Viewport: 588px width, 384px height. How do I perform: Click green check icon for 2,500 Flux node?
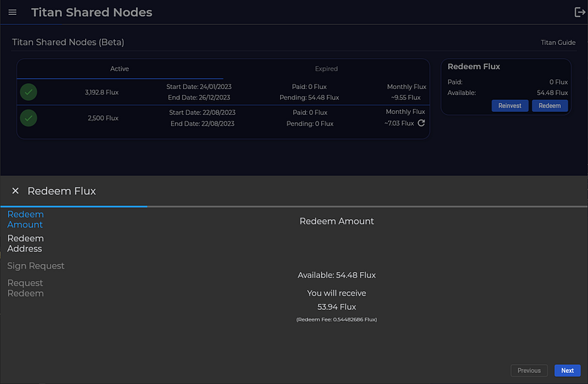(29, 118)
